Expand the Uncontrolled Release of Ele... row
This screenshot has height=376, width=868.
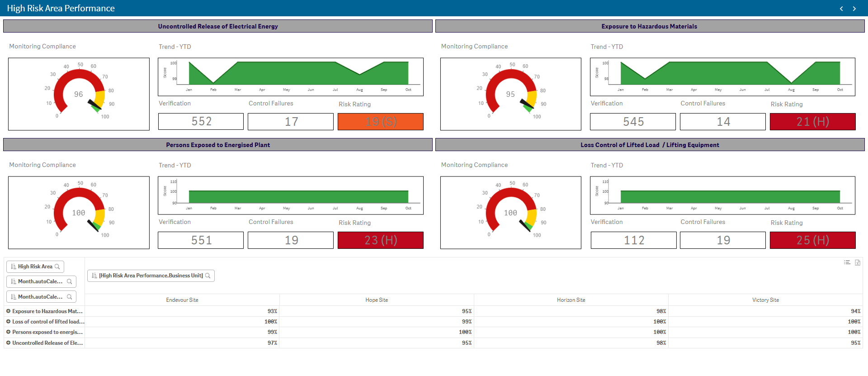[x=8, y=343]
